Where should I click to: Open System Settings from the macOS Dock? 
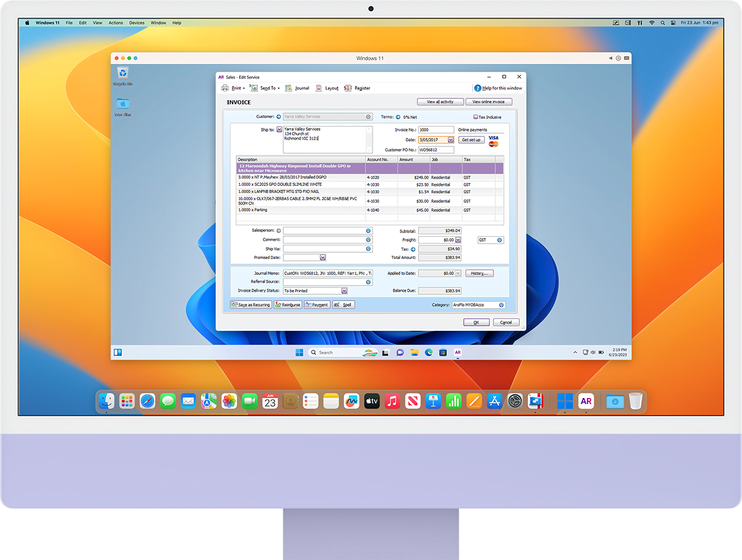tap(515, 401)
